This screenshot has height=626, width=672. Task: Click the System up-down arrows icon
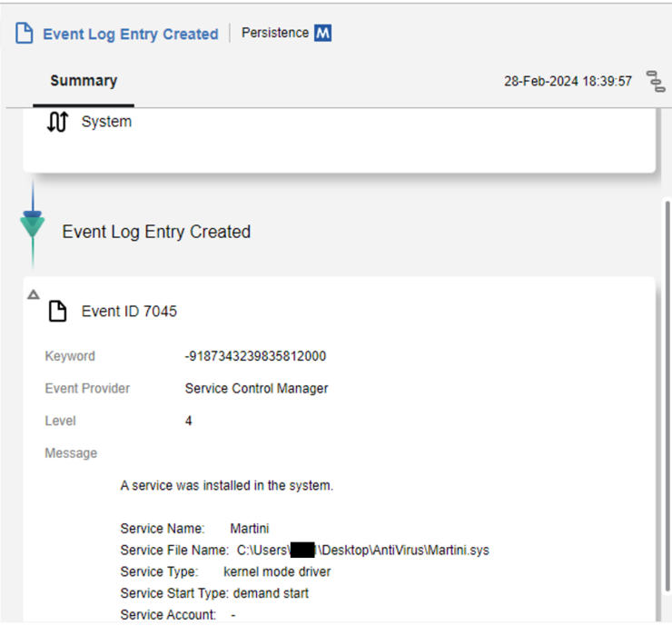pyautogui.click(x=57, y=122)
